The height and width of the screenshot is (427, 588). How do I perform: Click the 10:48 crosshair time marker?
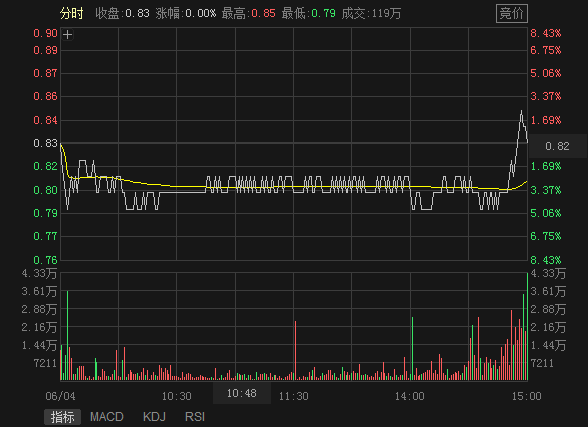tap(242, 393)
